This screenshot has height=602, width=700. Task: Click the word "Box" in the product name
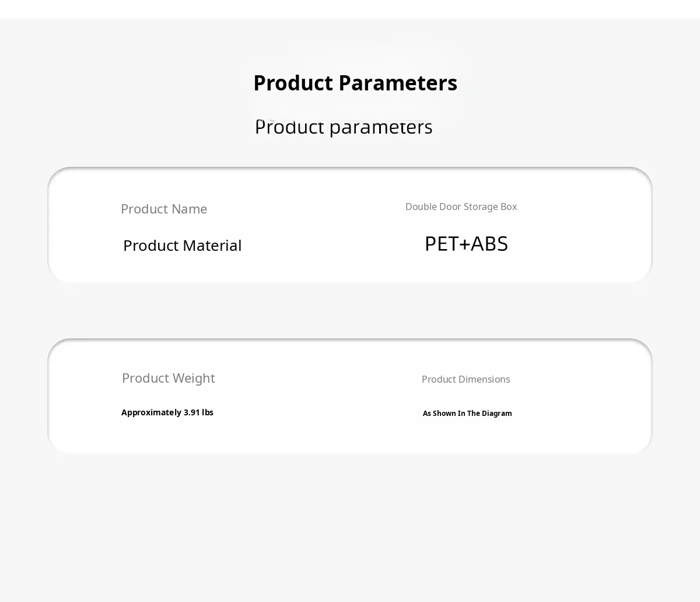(x=509, y=206)
